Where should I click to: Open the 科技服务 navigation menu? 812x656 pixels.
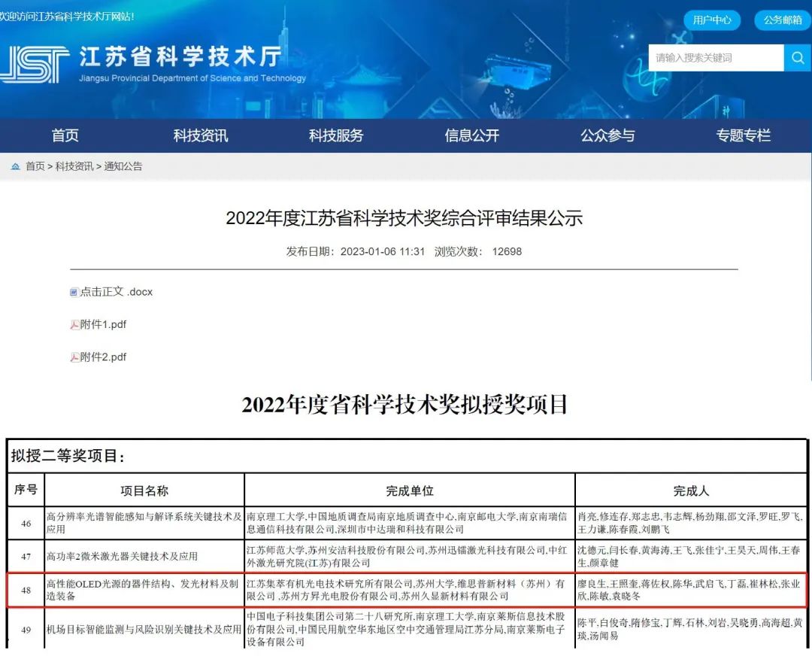click(x=336, y=135)
